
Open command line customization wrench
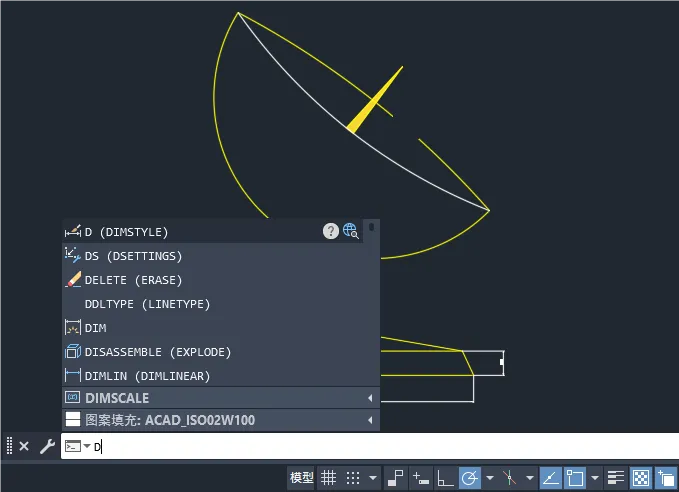pos(47,446)
